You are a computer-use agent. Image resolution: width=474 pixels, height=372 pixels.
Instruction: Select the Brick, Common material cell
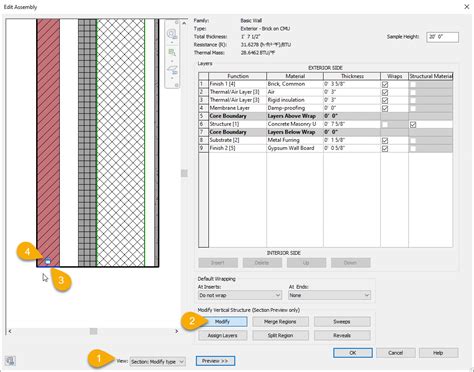point(295,84)
